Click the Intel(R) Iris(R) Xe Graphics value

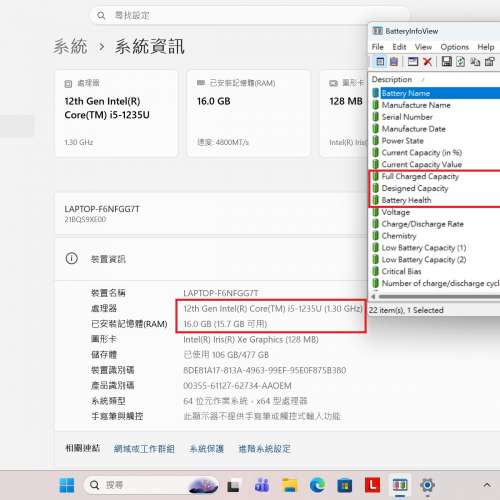251,340
